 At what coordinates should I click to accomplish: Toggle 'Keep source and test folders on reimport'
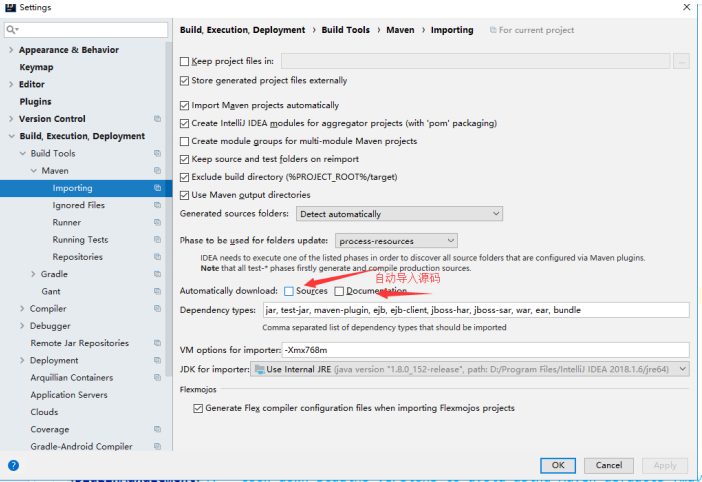pos(184,159)
